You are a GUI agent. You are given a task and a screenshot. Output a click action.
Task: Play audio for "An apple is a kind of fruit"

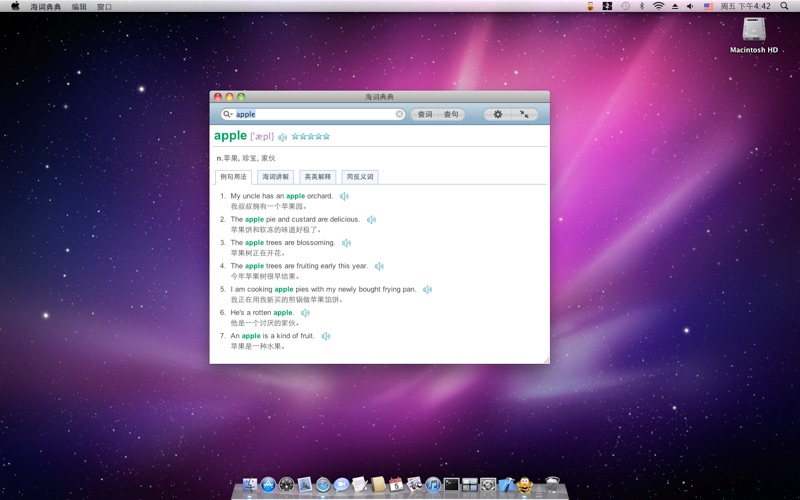tap(326, 336)
